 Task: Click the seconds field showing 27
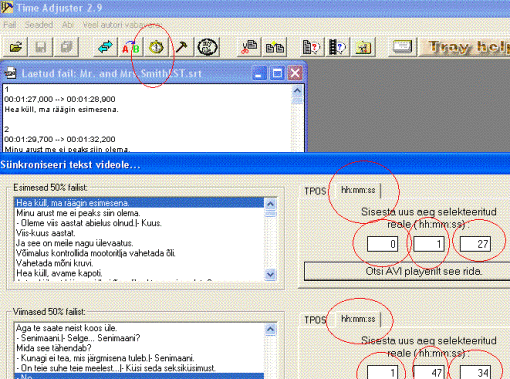click(x=475, y=244)
